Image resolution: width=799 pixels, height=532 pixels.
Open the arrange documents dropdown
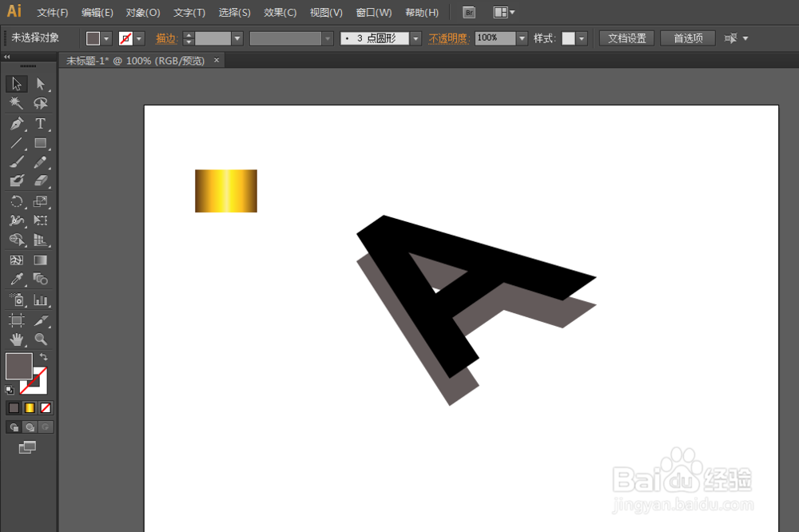tap(504, 12)
